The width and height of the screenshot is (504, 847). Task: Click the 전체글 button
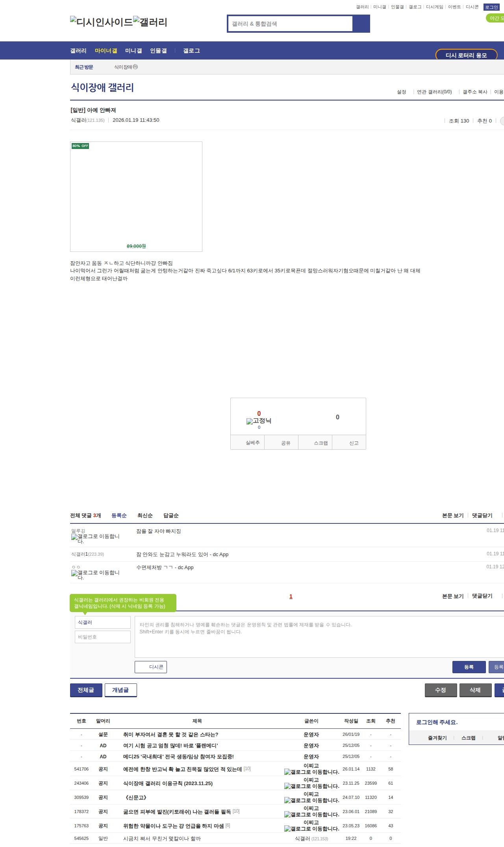(x=86, y=690)
